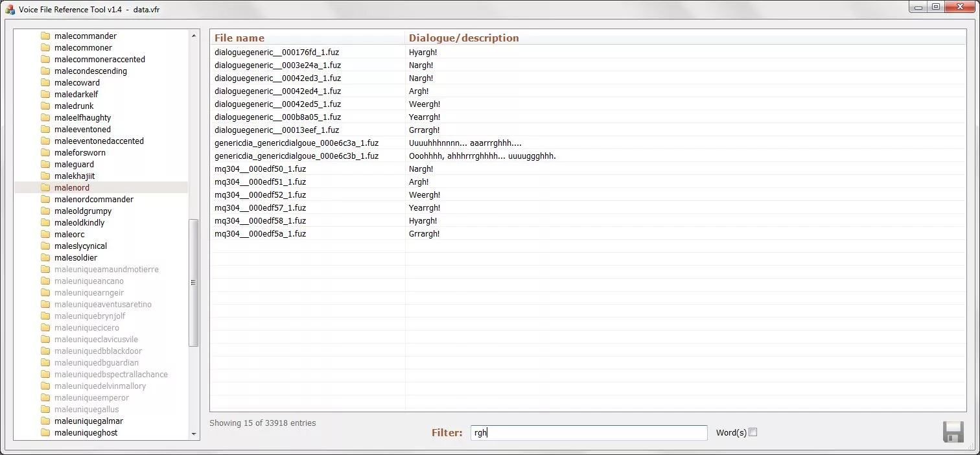
Task: Click the folder tree scrollbar thumb
Action: pyautogui.click(x=194, y=283)
